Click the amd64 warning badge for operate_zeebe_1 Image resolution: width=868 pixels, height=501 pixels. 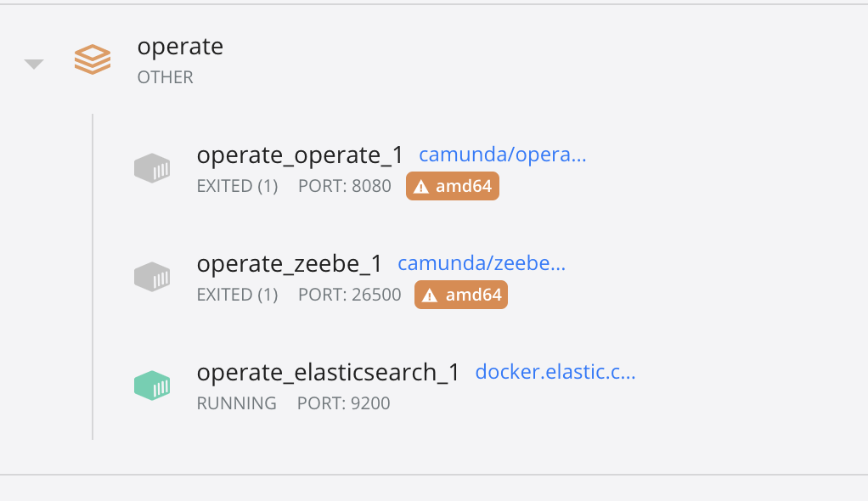click(x=461, y=294)
